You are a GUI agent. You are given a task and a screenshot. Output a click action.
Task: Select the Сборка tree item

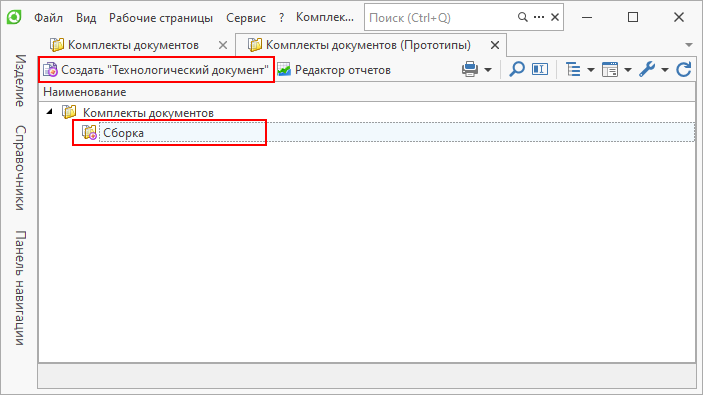pos(123,133)
